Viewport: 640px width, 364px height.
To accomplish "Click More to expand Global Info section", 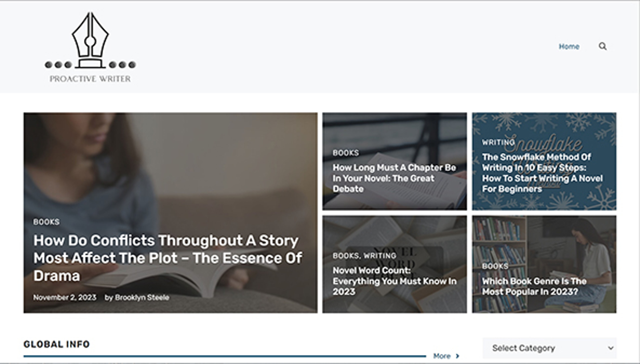I will tap(442, 356).
